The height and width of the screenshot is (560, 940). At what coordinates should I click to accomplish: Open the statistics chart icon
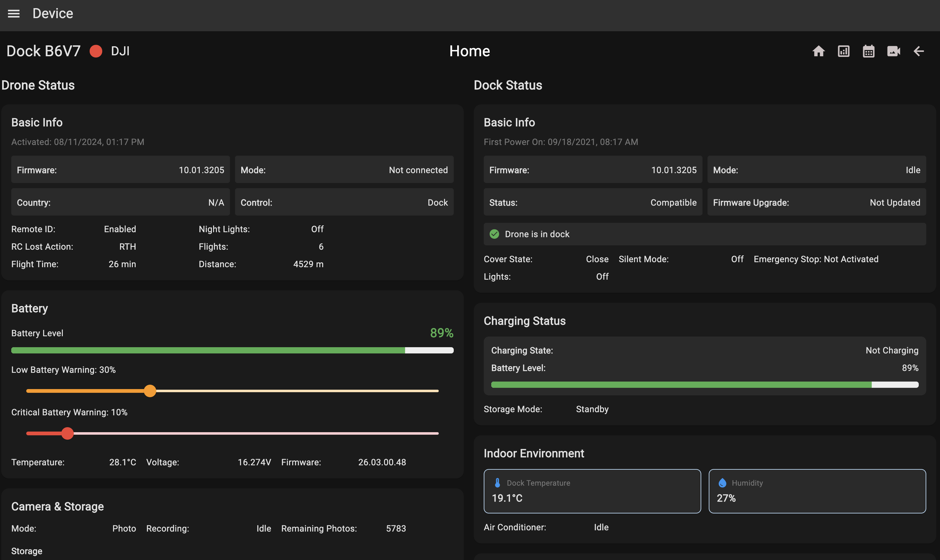843,51
